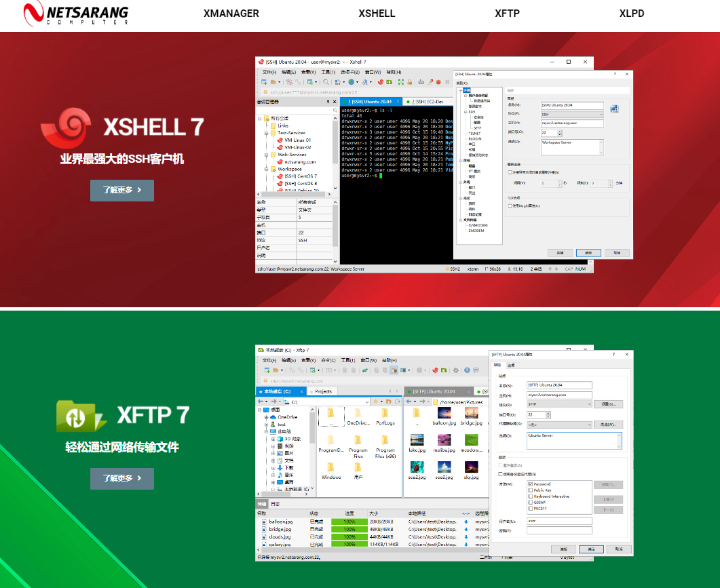Switch to the Projects tab in Xftp
Screen dimensions: 720x588
pyautogui.click(x=323, y=391)
